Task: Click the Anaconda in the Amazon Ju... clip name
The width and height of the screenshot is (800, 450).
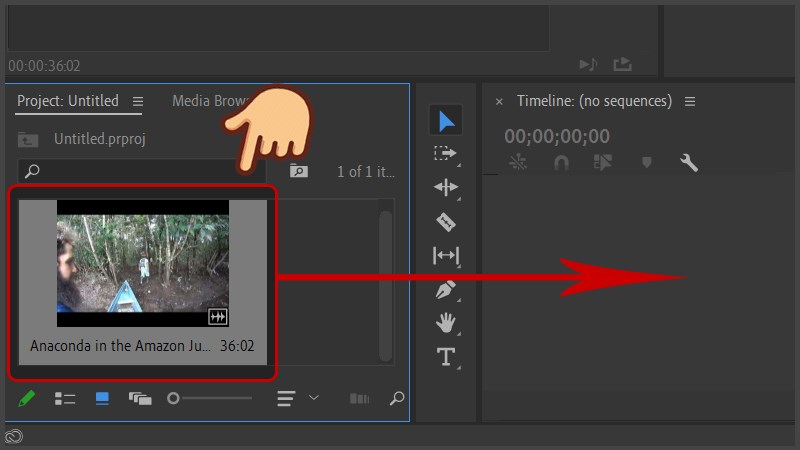Action: click(120, 346)
